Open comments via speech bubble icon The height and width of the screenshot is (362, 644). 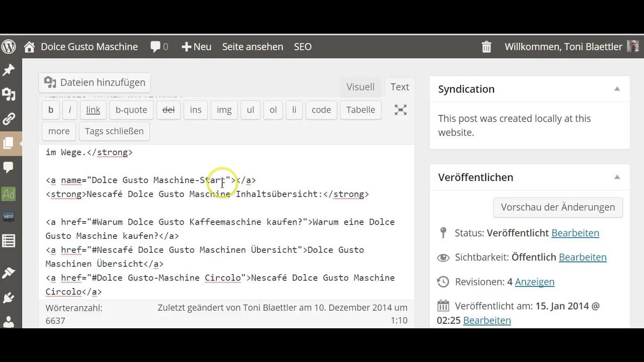point(155,47)
